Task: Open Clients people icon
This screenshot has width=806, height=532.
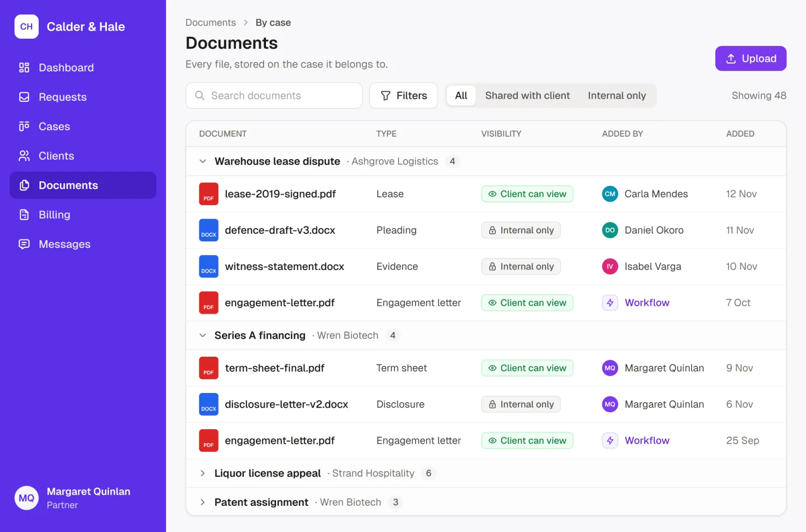Action: pyautogui.click(x=24, y=156)
